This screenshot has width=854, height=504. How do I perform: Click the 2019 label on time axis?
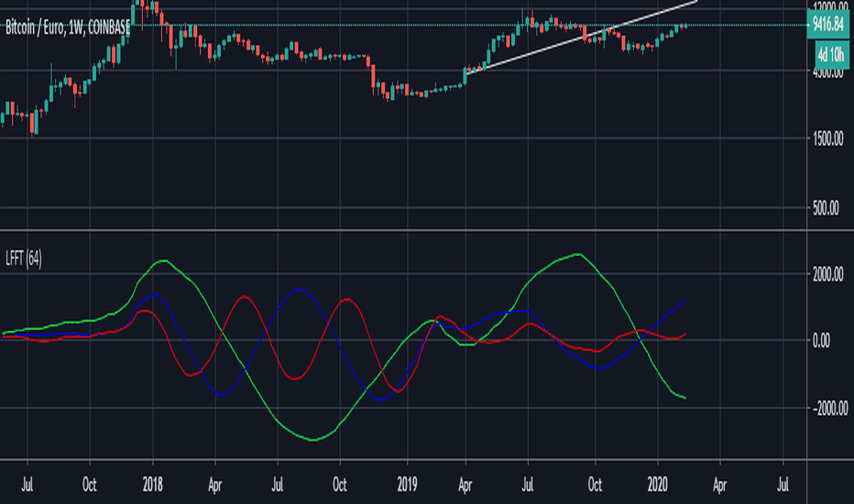coord(407,484)
